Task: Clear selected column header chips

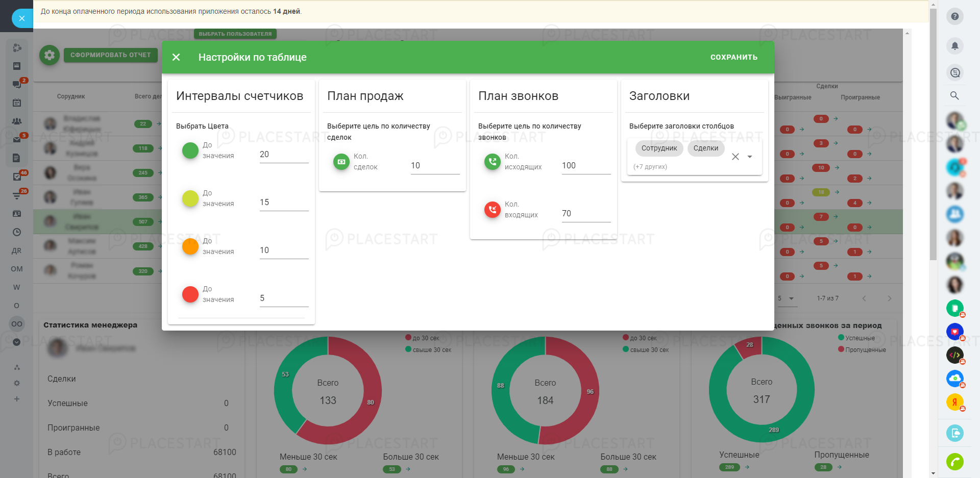Action: coord(736,157)
